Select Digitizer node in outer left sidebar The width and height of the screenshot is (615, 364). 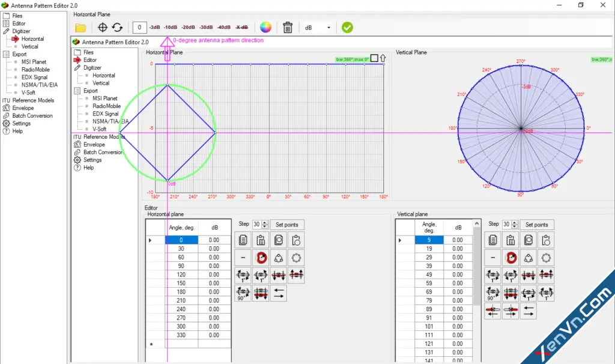[x=21, y=31]
